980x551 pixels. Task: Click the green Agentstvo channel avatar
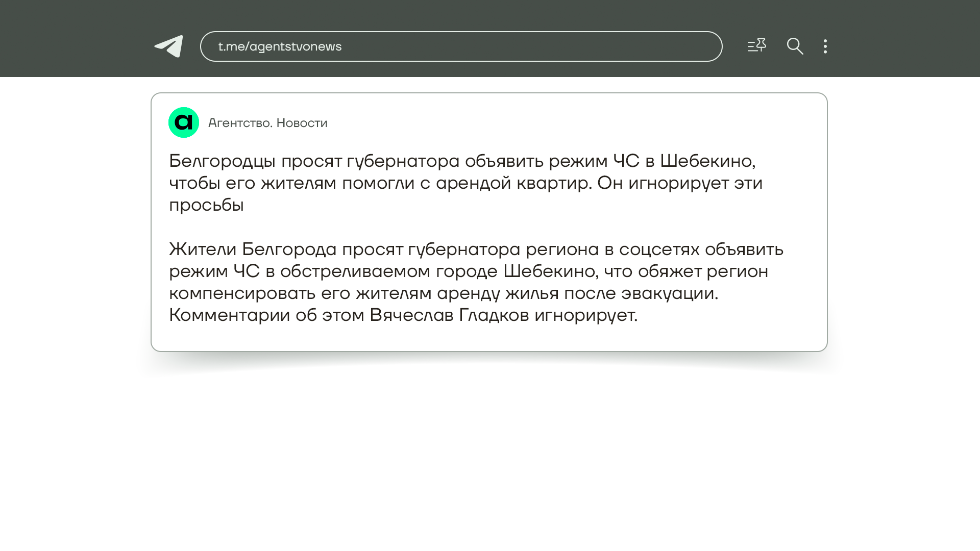pyautogui.click(x=184, y=122)
